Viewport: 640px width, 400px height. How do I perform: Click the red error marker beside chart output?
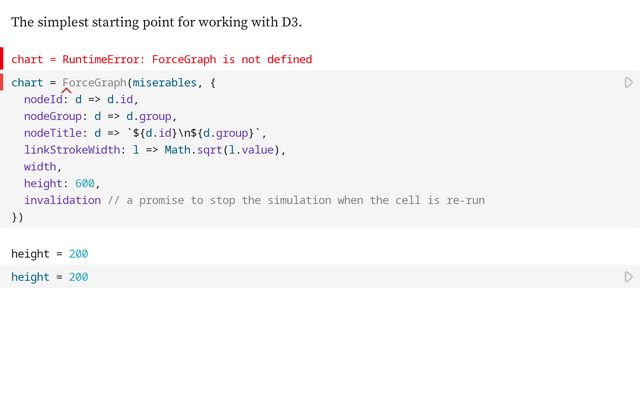tap(2, 59)
